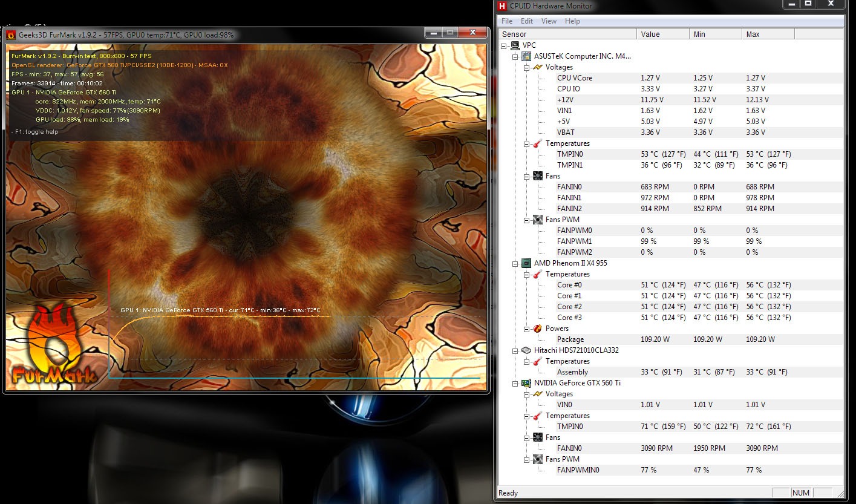
Task: Open the Edit menu in Hardware Monitor
Action: pos(527,21)
